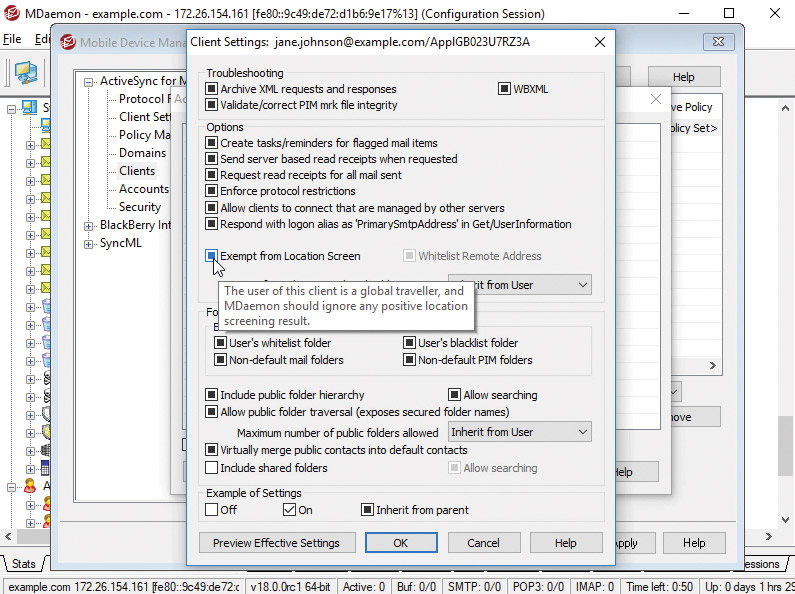Toggle Create tasks/reminders for flagged mail items

pyautogui.click(x=211, y=143)
